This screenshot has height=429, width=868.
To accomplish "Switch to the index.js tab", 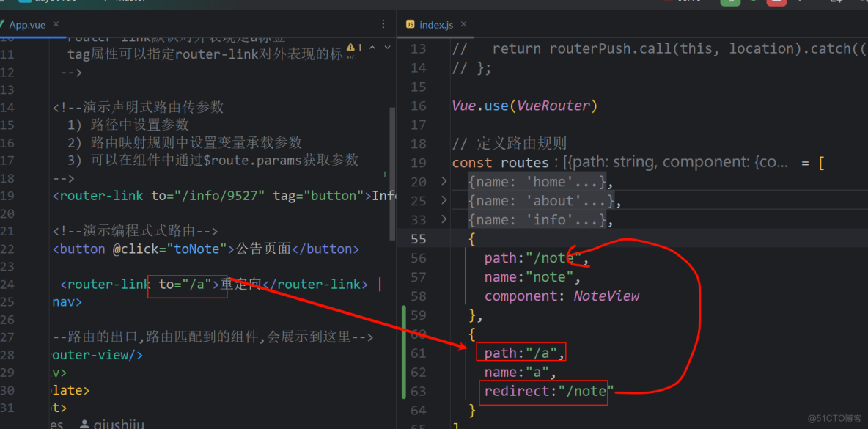I will 438,23.
